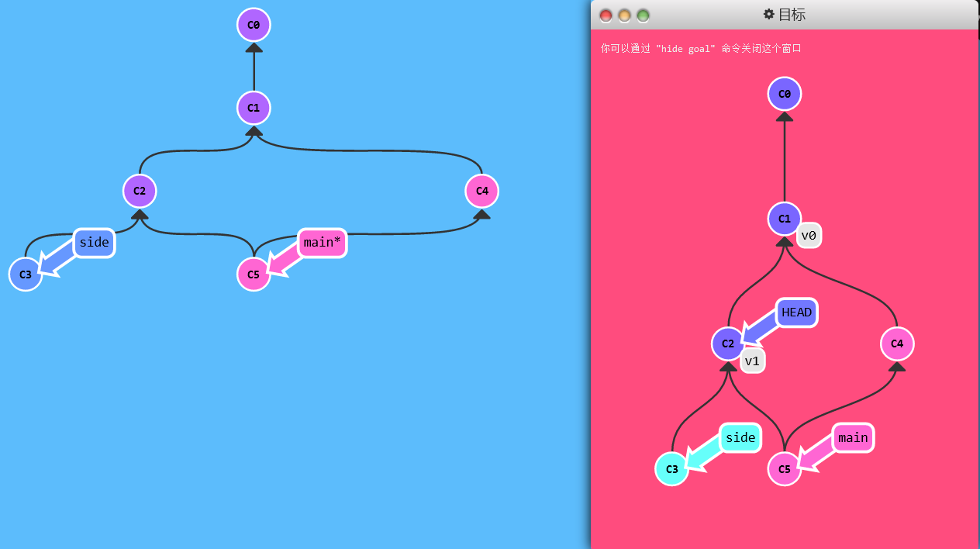Select the C4 commit in the goal window
Screen dimensions: 980x549
pyautogui.click(x=897, y=344)
